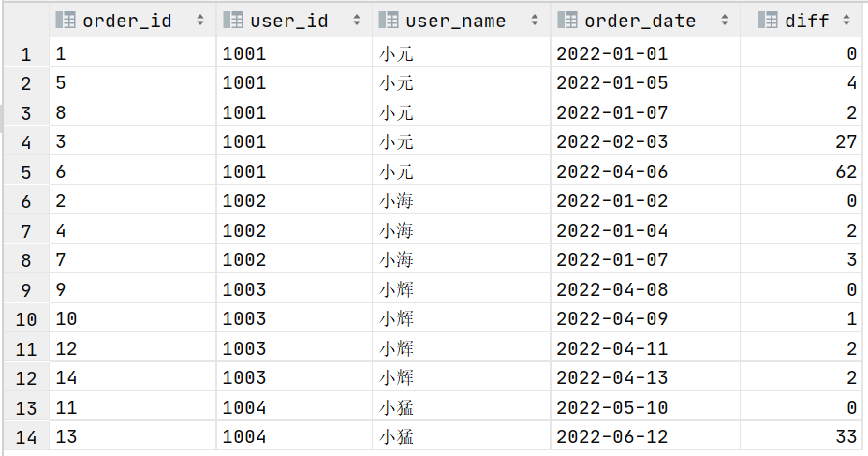Image resolution: width=868 pixels, height=456 pixels.
Task: Select the order_date column header
Action: click(x=645, y=21)
